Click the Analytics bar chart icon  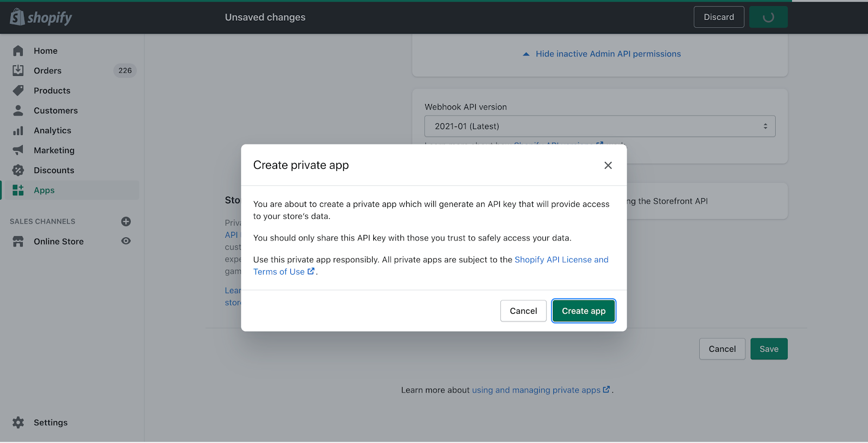(x=18, y=131)
